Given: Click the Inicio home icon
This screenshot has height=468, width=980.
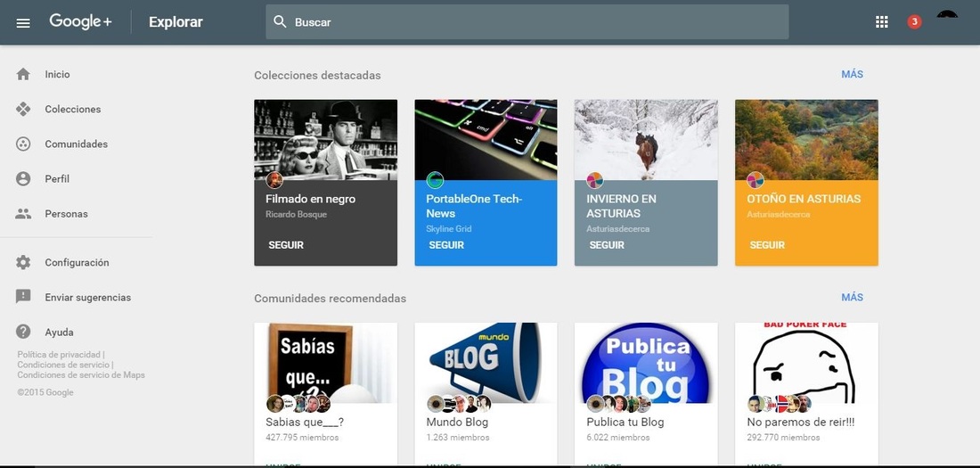Looking at the screenshot, I should click(23, 75).
